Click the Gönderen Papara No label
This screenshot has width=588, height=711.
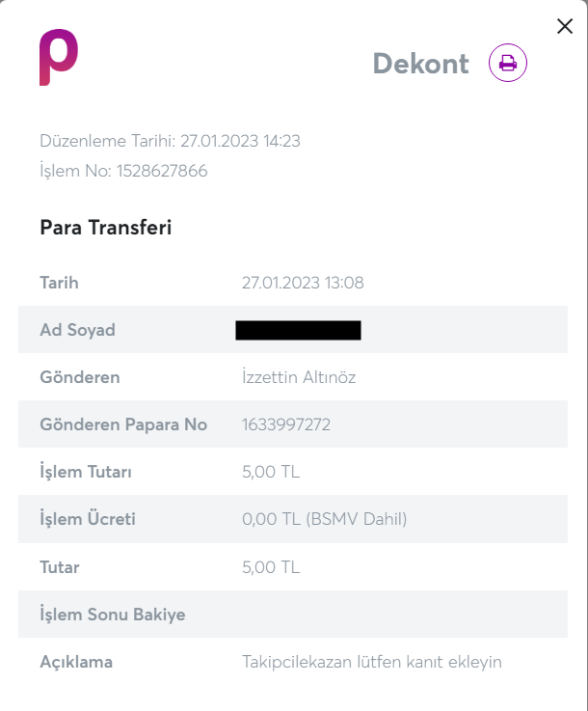point(123,424)
